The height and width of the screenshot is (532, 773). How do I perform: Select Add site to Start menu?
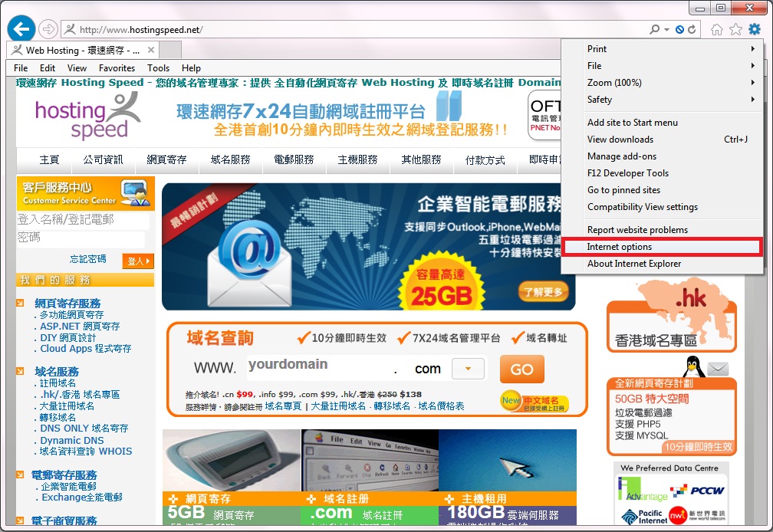click(x=663, y=122)
